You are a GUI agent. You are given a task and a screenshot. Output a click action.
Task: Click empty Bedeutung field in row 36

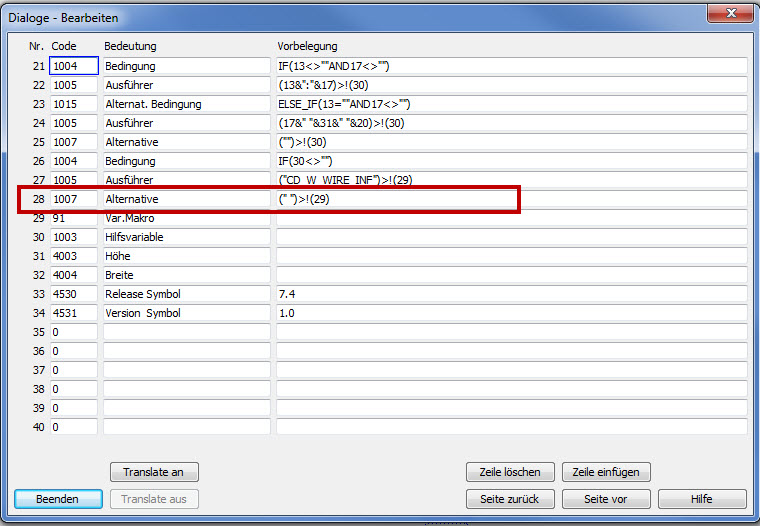pos(187,351)
